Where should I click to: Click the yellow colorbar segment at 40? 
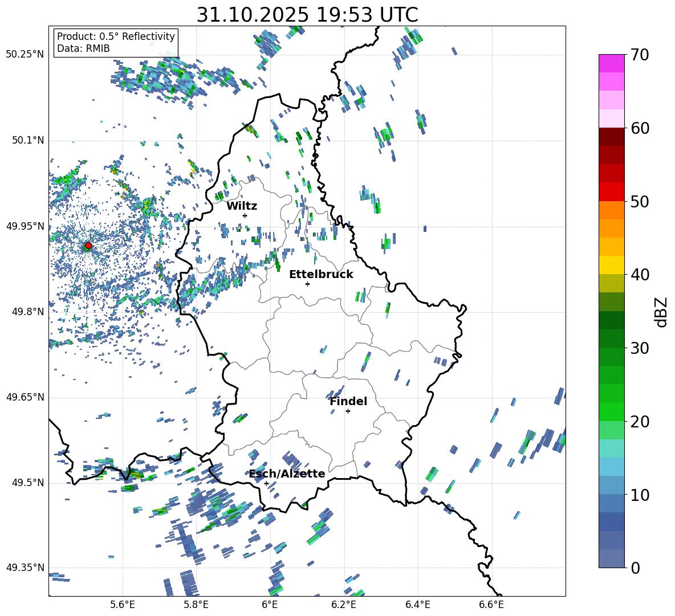click(x=611, y=265)
